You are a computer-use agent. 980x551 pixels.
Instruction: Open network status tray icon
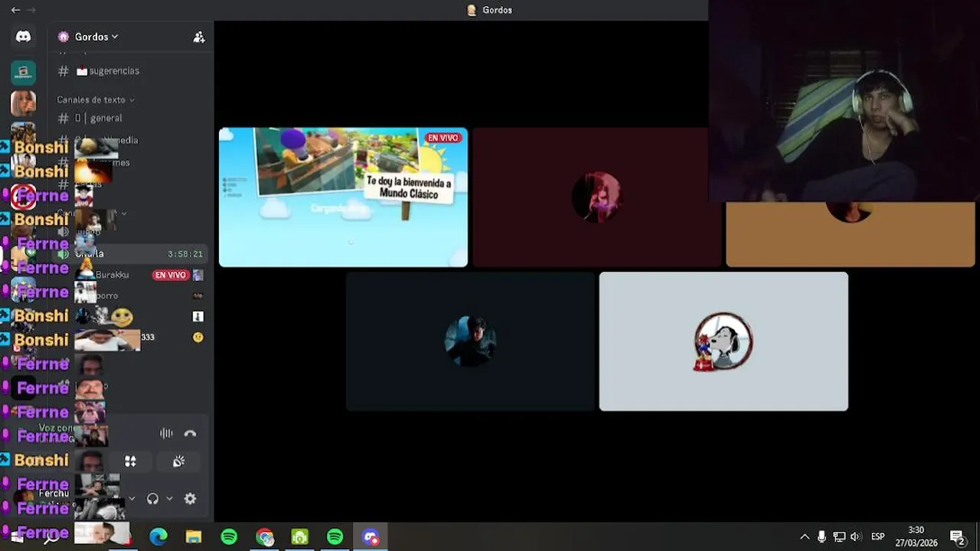[x=839, y=537]
